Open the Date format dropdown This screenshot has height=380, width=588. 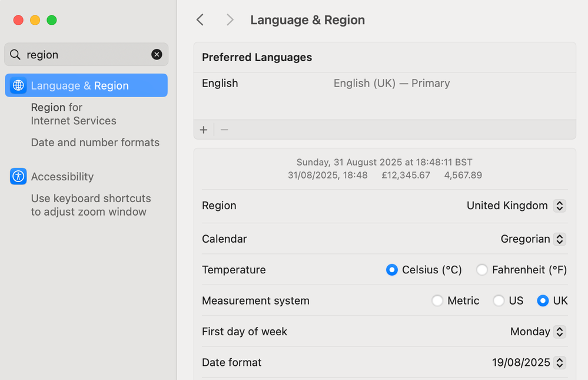[x=529, y=362]
